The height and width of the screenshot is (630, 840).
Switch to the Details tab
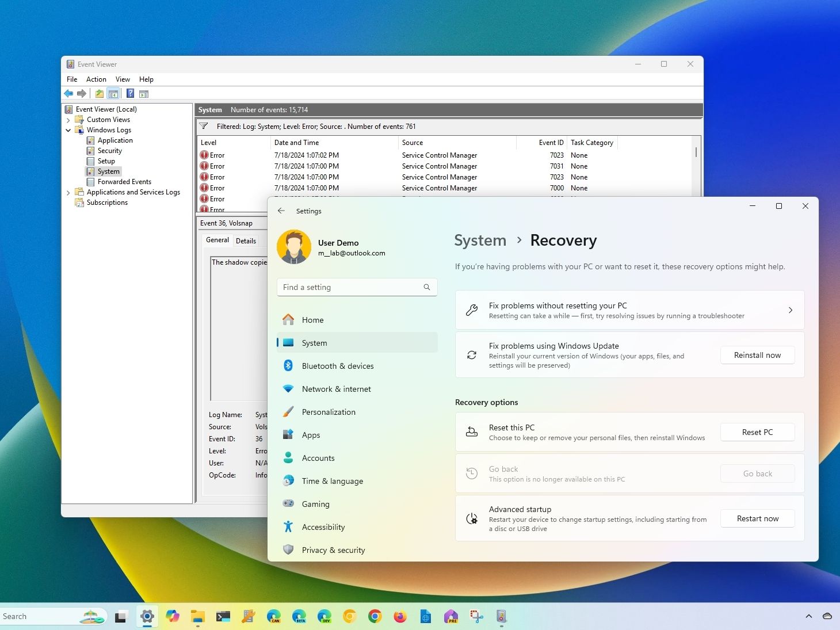tap(246, 241)
